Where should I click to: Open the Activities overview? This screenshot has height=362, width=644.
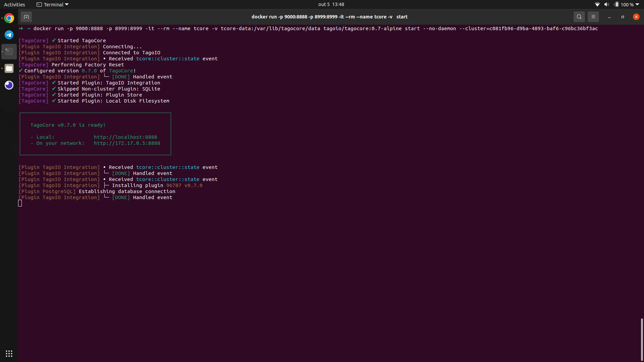click(x=14, y=4)
